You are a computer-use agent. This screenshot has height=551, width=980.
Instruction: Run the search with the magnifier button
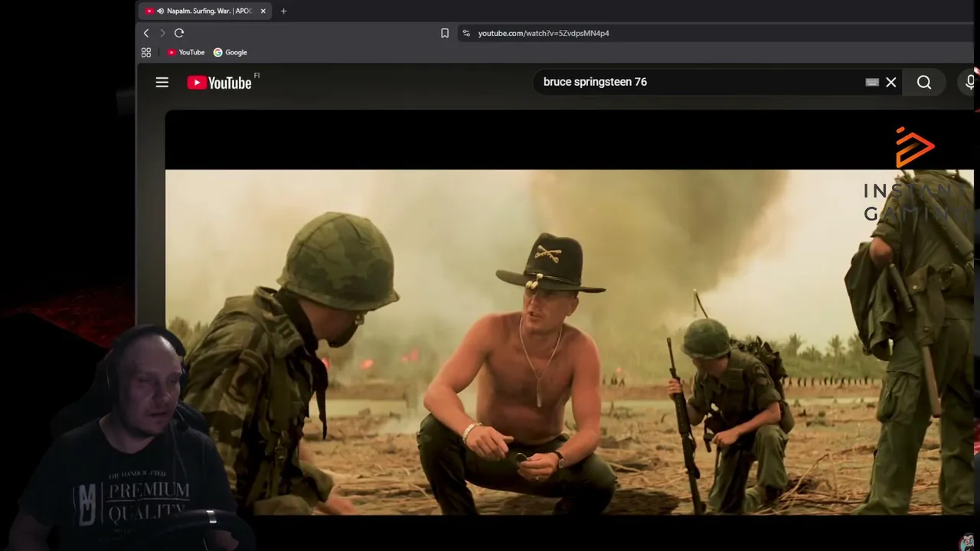coord(924,82)
